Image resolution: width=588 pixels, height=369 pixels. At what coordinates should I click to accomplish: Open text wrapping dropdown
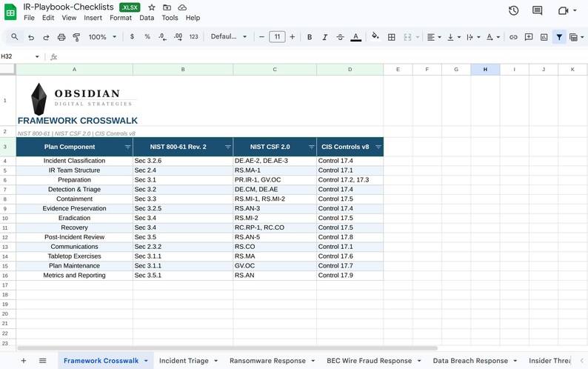473,37
